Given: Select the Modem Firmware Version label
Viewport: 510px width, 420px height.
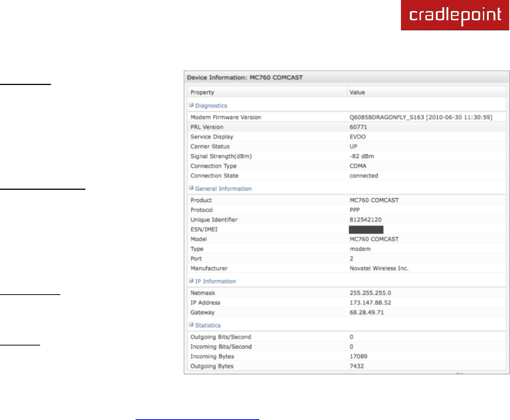Looking at the screenshot, I should tap(226, 117).
